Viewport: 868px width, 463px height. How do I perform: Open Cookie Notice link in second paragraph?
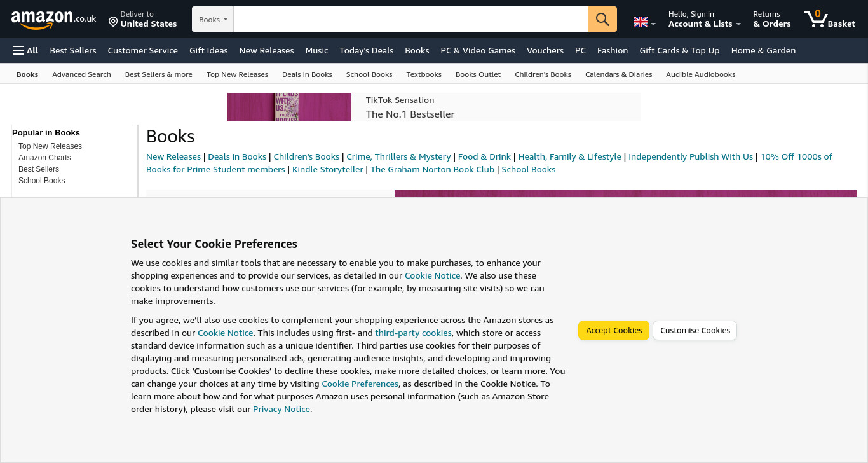(x=225, y=333)
